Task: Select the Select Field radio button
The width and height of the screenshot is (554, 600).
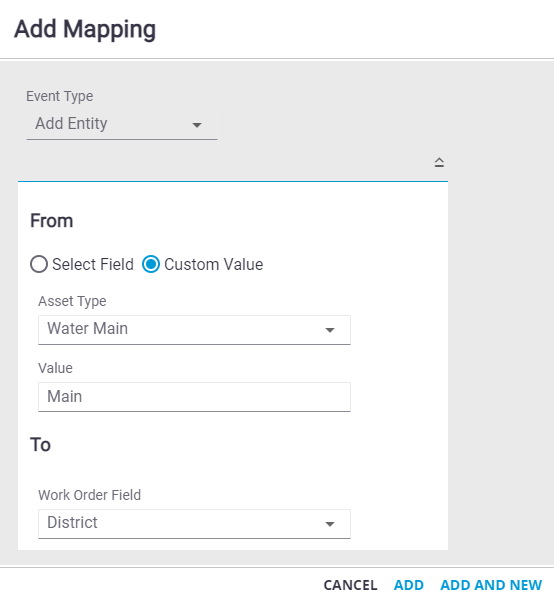Action: click(x=39, y=264)
